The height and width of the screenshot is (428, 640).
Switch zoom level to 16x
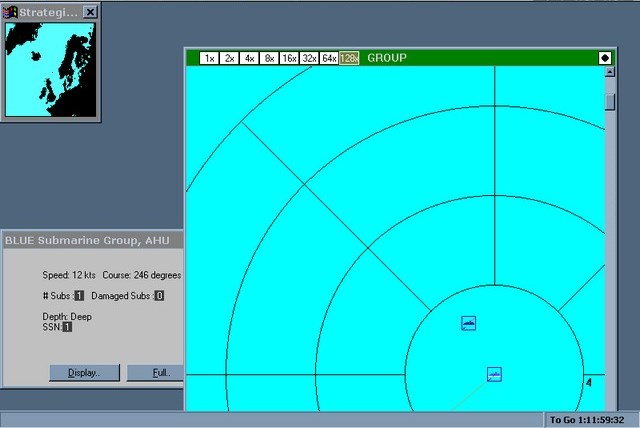[x=289, y=58]
